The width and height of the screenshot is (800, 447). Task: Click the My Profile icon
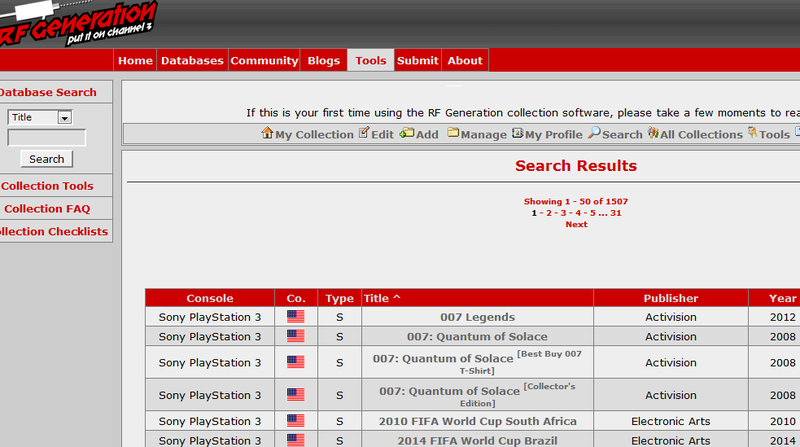pyautogui.click(x=518, y=133)
